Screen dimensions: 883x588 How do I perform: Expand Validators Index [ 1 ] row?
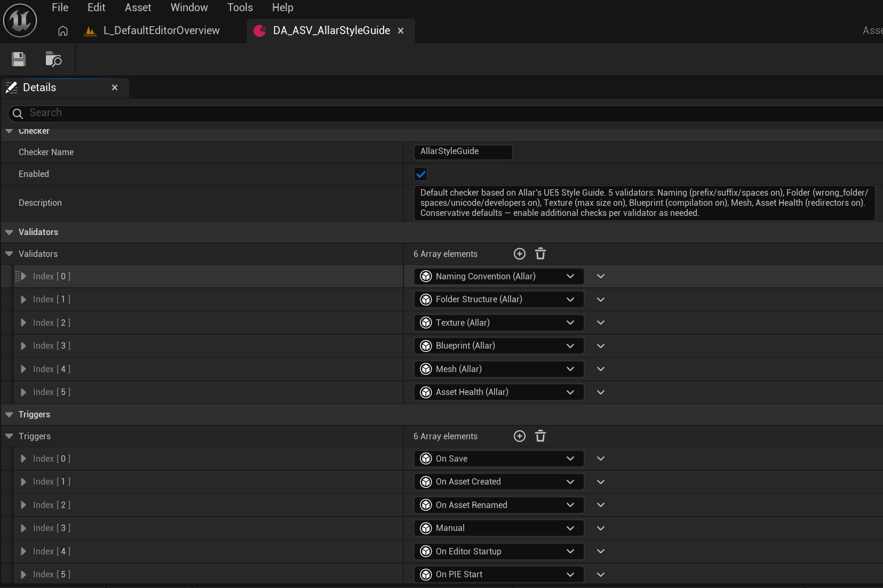point(23,300)
